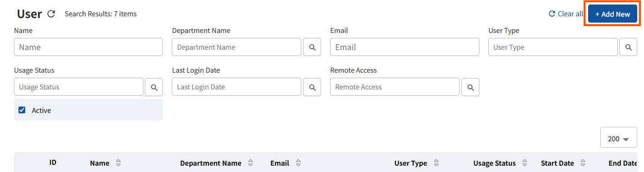Click the refresh icon next to User

(51, 14)
